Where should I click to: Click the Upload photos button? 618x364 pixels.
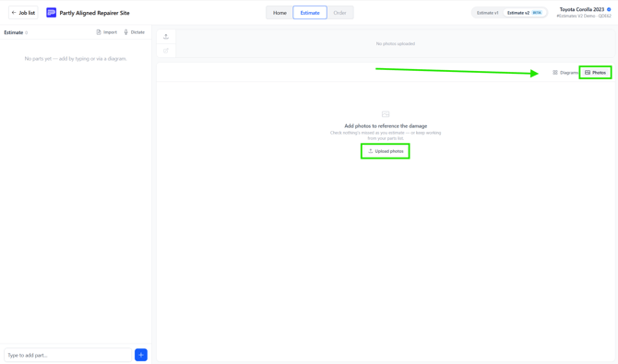tap(385, 151)
